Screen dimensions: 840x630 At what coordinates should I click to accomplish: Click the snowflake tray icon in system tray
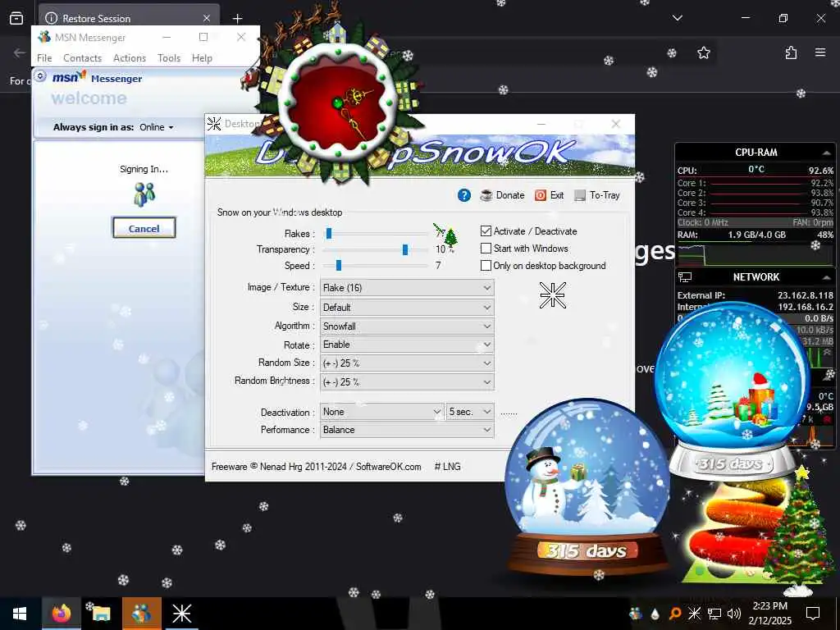click(x=694, y=614)
